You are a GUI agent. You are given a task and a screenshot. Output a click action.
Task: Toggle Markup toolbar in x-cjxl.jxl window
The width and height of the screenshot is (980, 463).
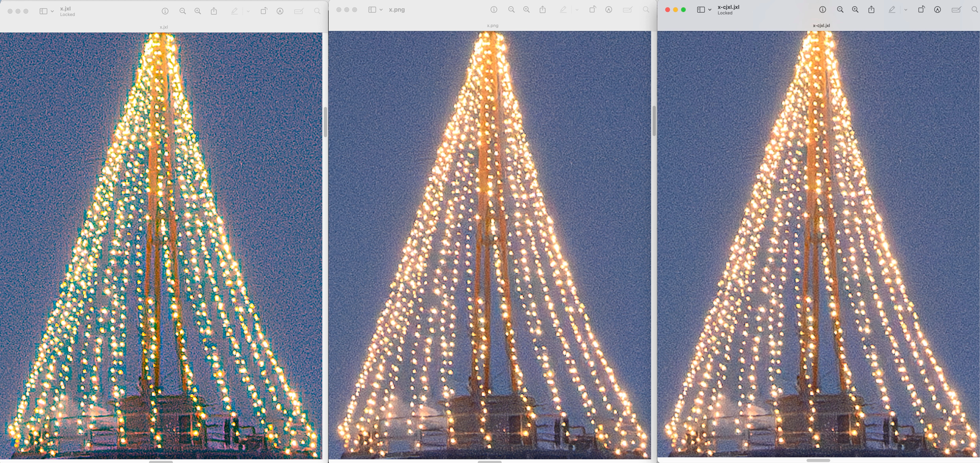[937, 10]
